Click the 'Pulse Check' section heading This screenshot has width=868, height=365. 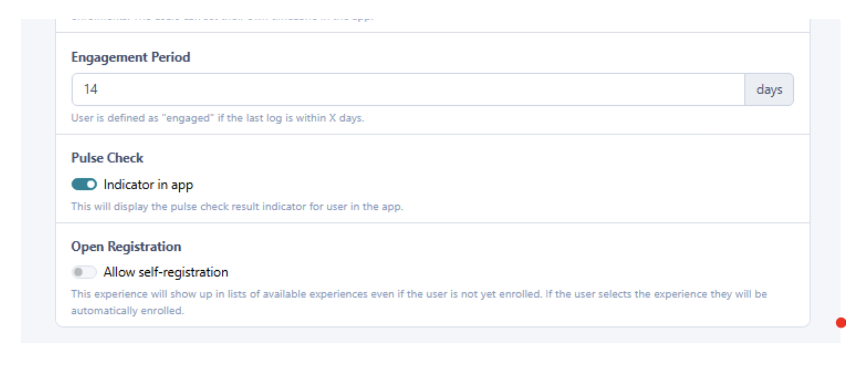[x=107, y=158]
